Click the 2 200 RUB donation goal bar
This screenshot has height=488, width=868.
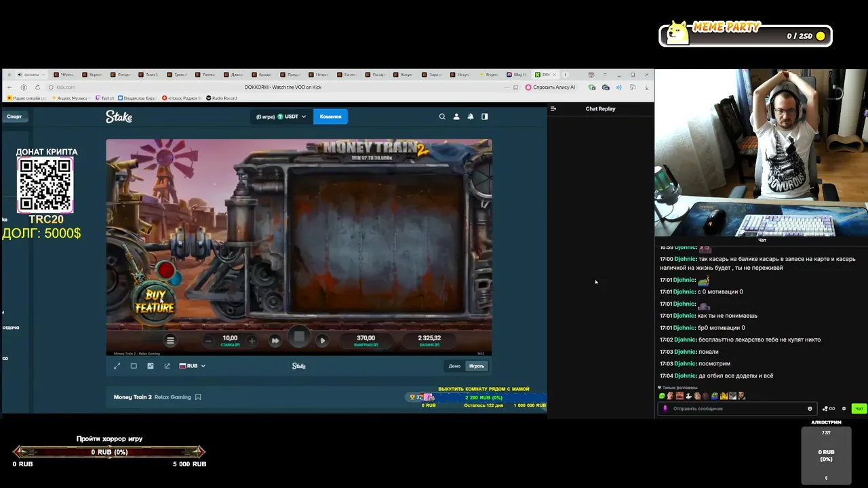[484, 397]
